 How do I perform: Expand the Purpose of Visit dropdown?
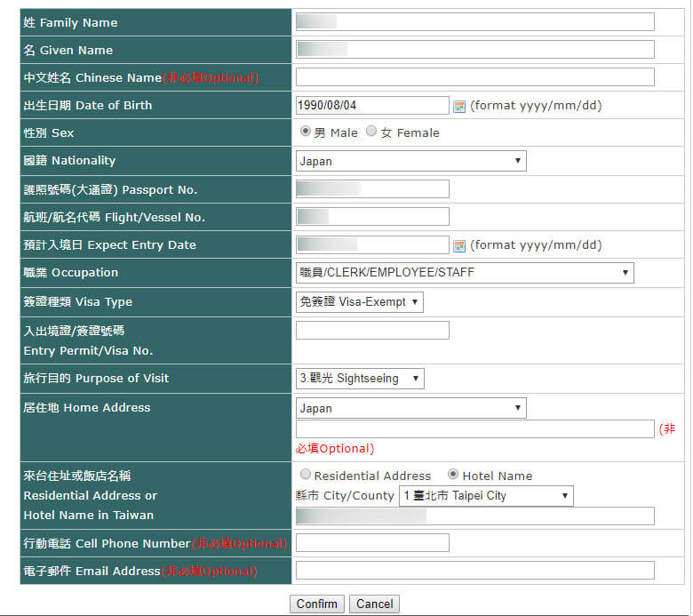click(x=360, y=379)
